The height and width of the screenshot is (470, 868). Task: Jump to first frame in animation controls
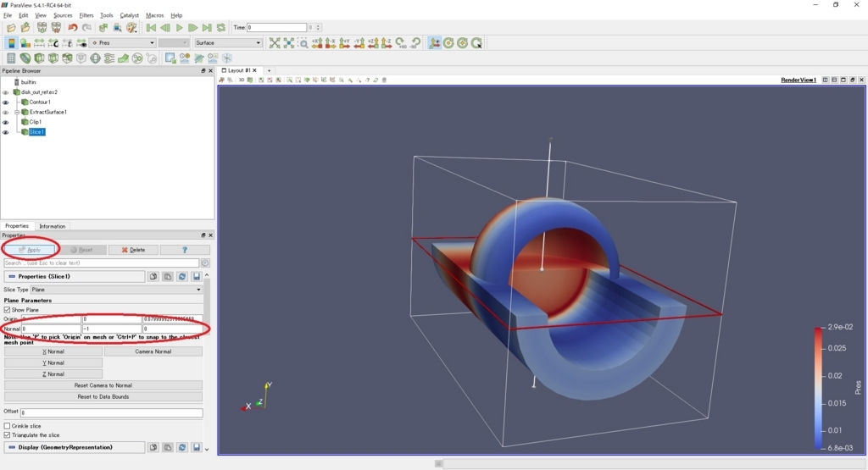point(151,28)
